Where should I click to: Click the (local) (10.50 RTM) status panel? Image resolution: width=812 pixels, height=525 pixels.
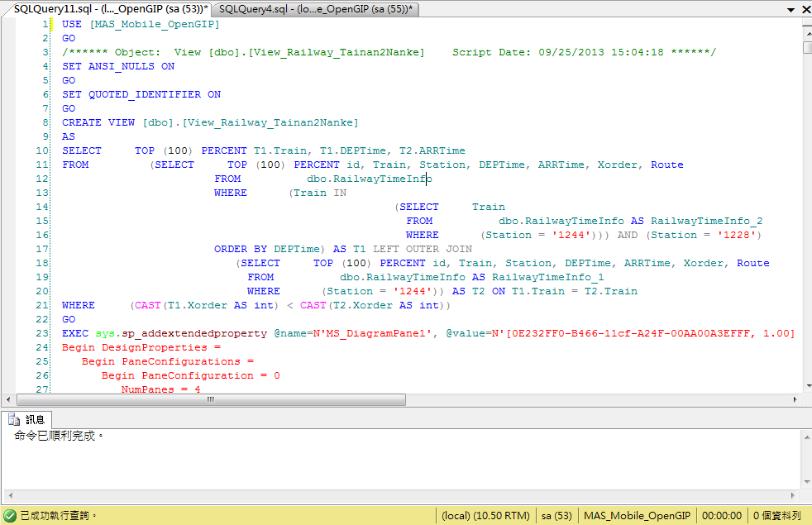point(485,515)
